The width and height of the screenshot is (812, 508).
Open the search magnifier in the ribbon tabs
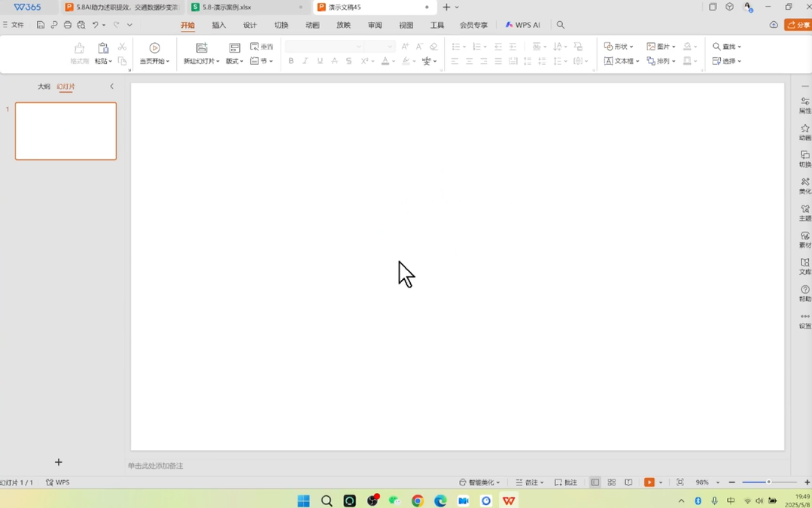561,25
